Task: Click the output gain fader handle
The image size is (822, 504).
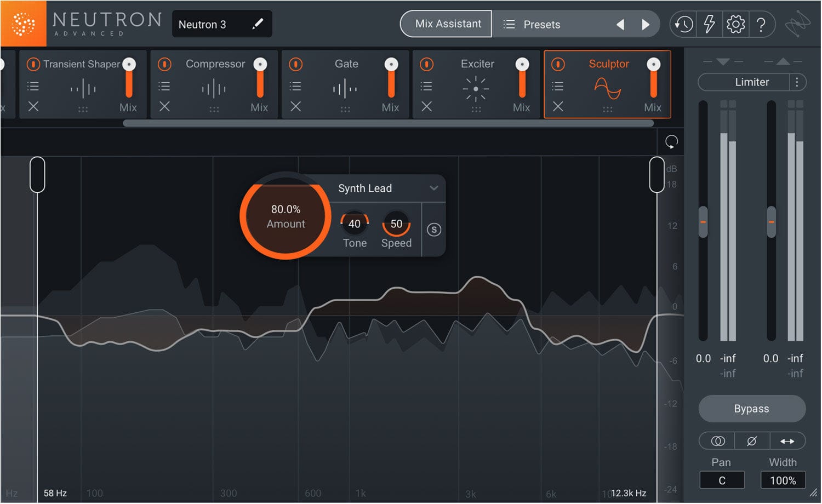Action: (771, 222)
